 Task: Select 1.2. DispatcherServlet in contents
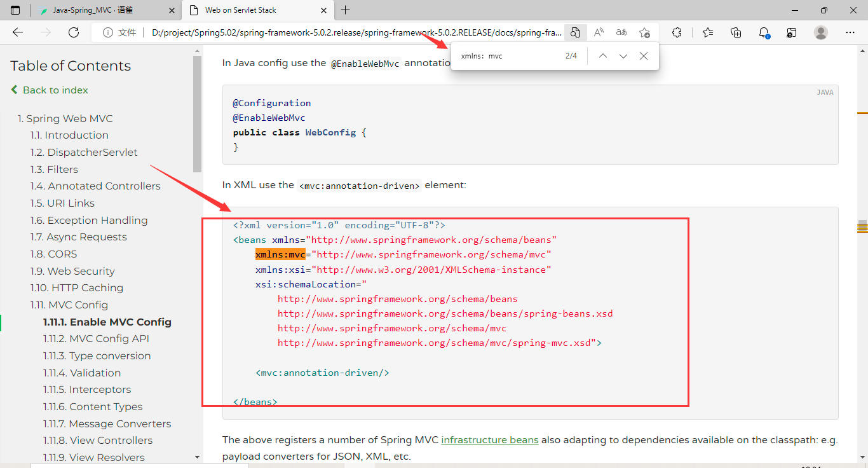point(84,152)
